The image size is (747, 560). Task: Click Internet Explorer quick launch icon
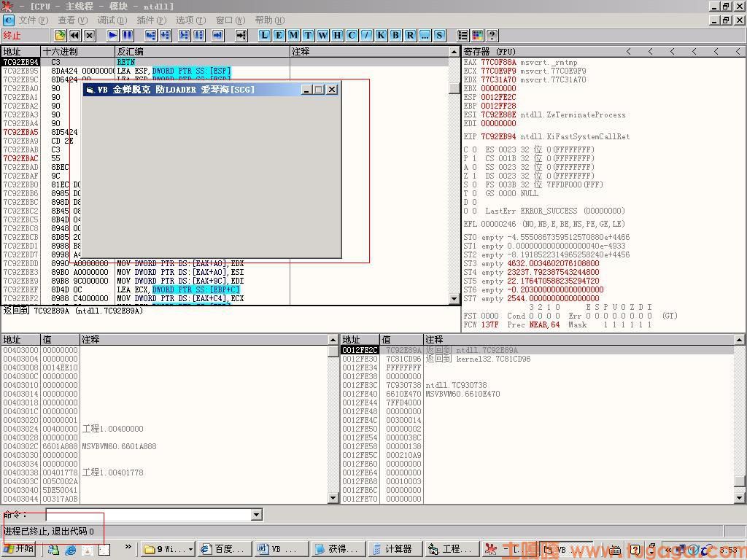(71, 550)
